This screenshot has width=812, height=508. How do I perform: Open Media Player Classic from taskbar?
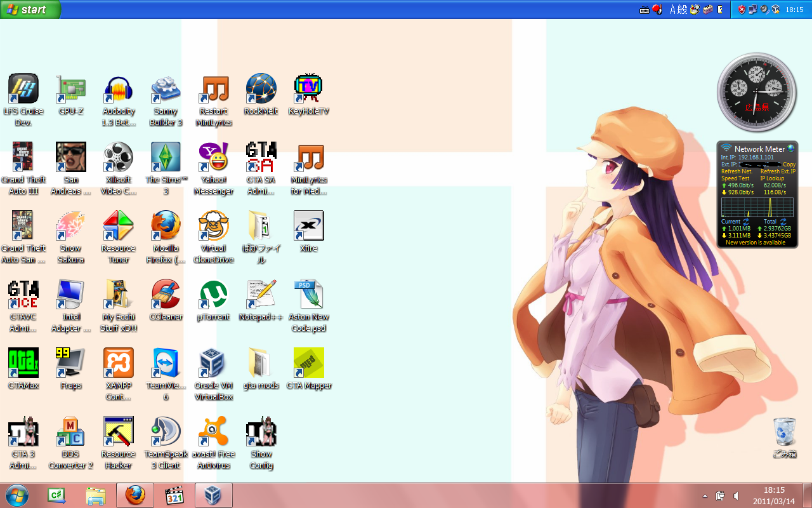point(174,495)
